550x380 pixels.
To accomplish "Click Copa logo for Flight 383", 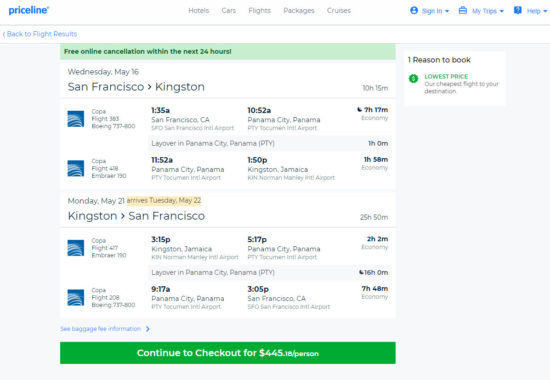I will (x=76, y=119).
